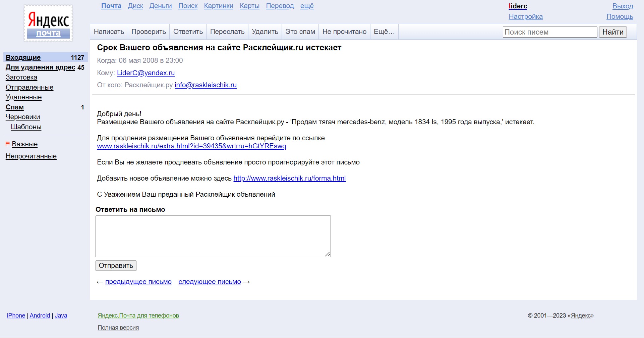Open the iPhone app link

pos(16,316)
